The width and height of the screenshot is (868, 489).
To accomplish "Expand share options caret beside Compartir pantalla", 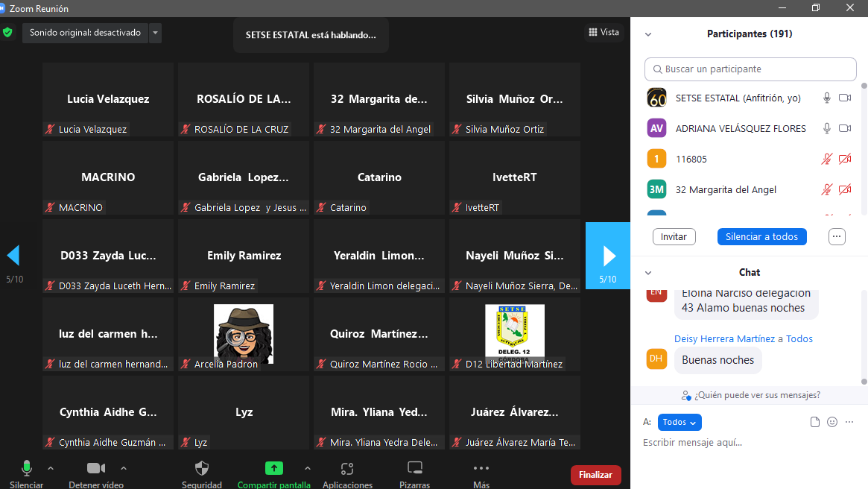I will click(307, 469).
